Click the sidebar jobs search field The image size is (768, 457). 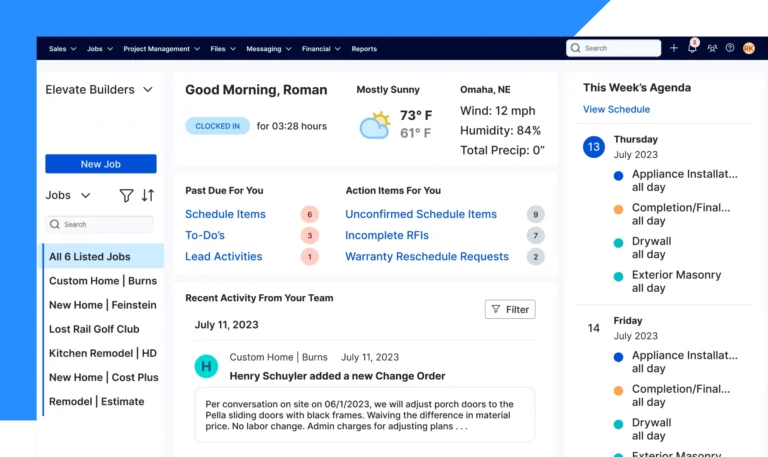[x=100, y=225]
